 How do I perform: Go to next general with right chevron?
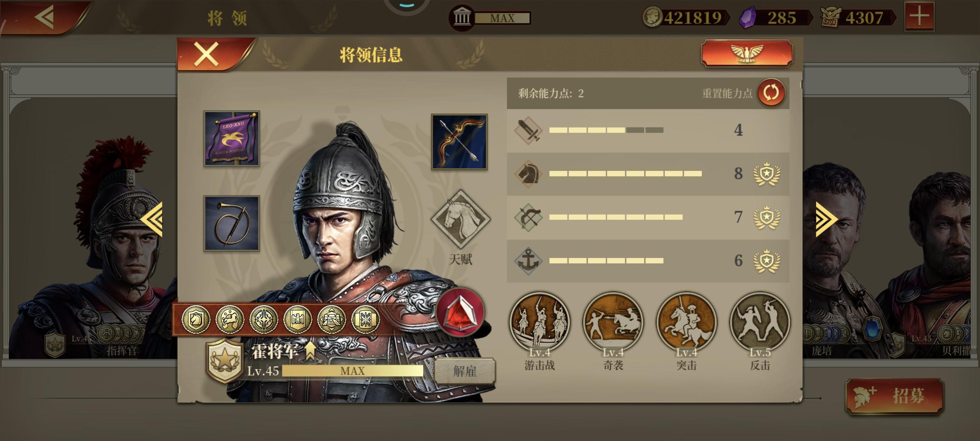point(826,219)
